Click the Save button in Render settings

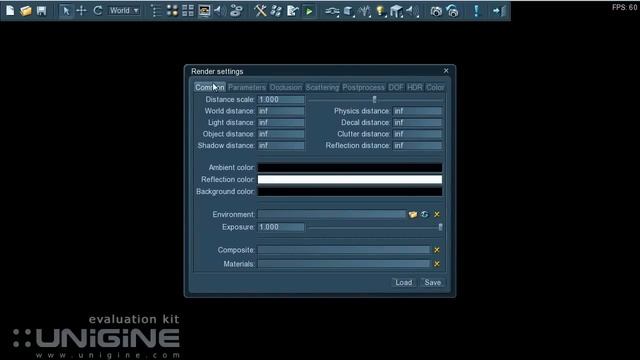point(433,282)
